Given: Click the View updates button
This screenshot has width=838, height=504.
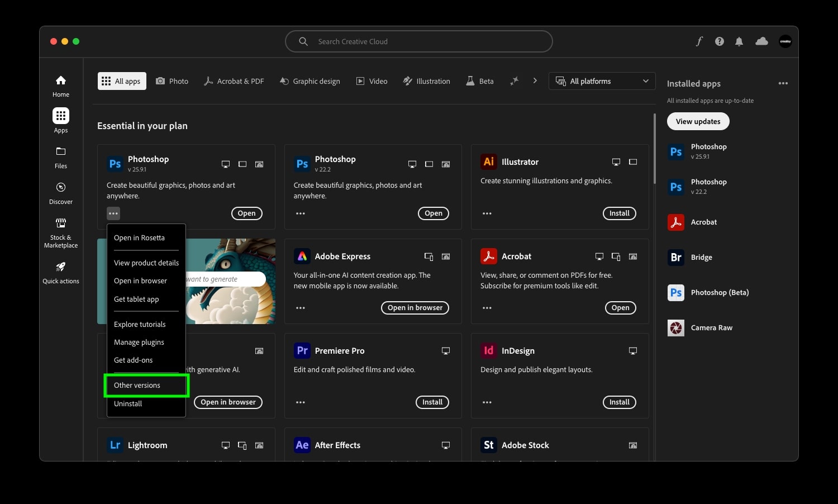Looking at the screenshot, I should tap(698, 121).
